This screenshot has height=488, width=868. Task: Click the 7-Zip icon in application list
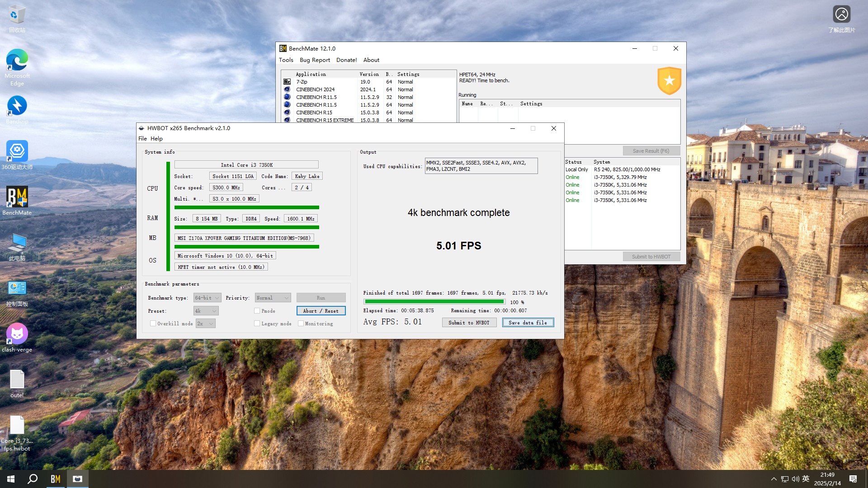click(287, 82)
